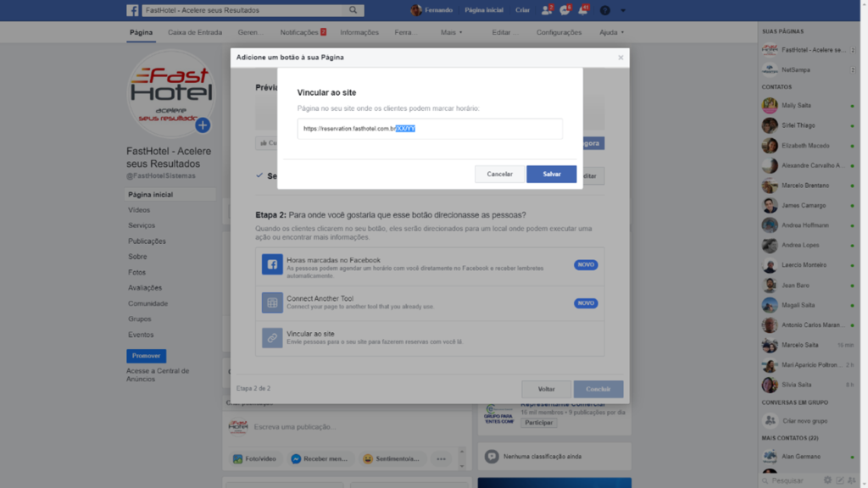Save the website link with Salvar
Image resolution: width=868 pixels, height=488 pixels.
coord(551,174)
